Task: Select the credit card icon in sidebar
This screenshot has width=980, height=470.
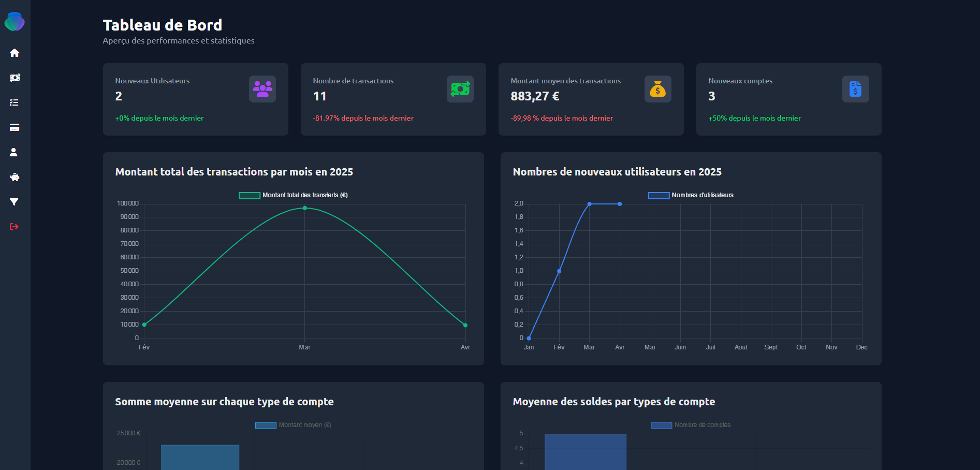Action: 14,127
